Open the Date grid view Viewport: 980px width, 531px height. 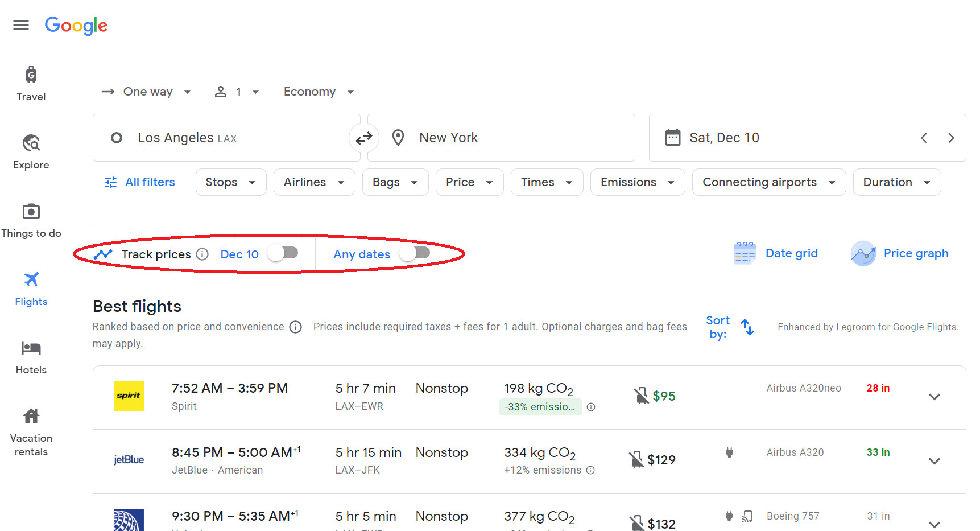coord(775,253)
